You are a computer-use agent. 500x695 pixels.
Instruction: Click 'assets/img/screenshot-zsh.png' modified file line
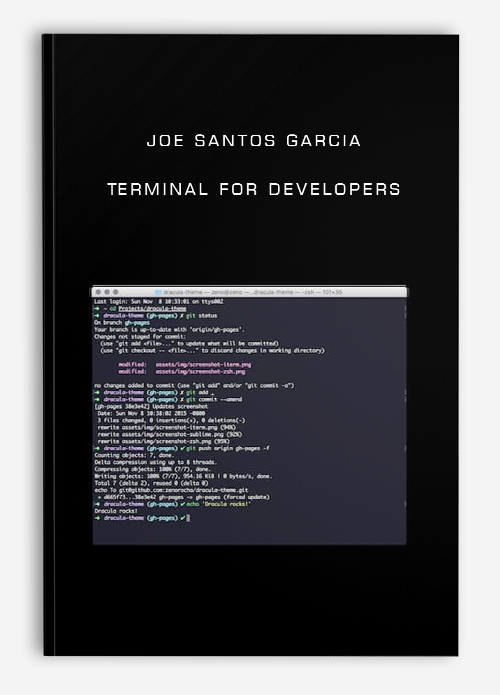point(182,371)
